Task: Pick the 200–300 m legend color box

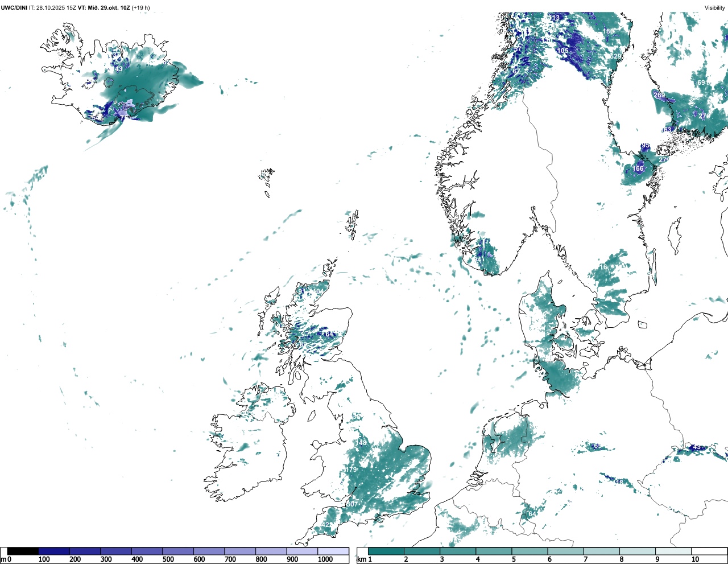Action: (x=85, y=551)
